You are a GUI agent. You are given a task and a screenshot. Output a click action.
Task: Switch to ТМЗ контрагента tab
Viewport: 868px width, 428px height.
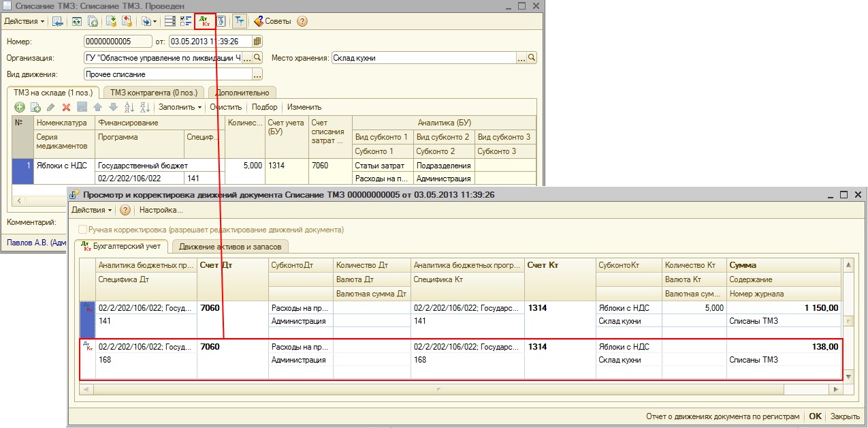tap(153, 93)
